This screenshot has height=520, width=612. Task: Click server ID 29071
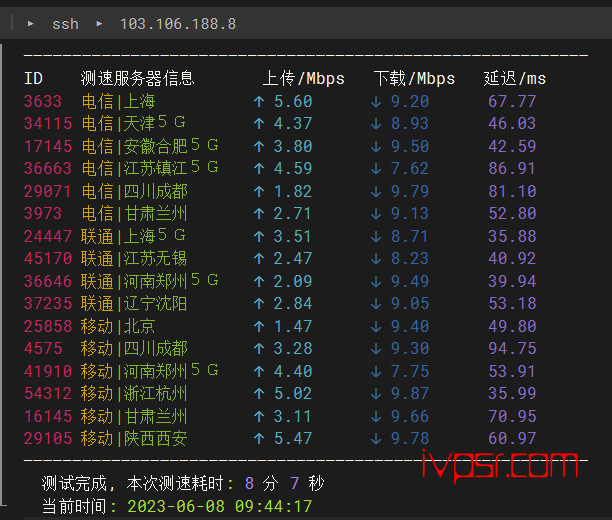[48, 191]
